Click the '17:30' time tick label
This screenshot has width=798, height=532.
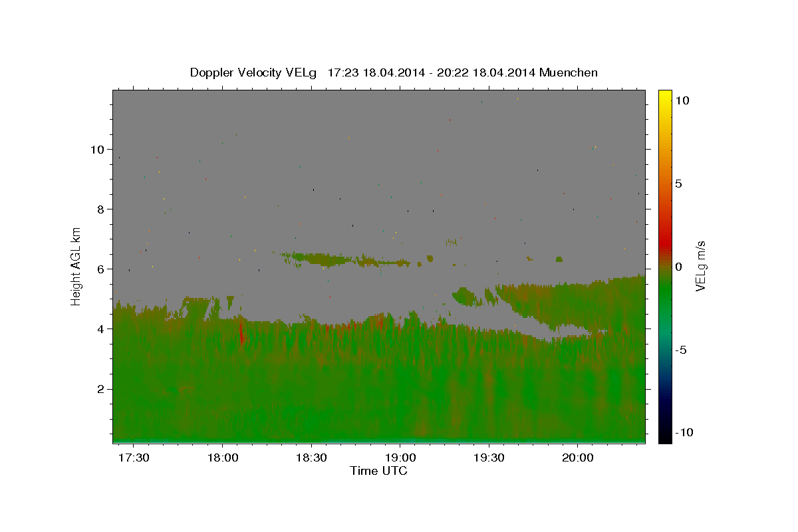(x=134, y=458)
